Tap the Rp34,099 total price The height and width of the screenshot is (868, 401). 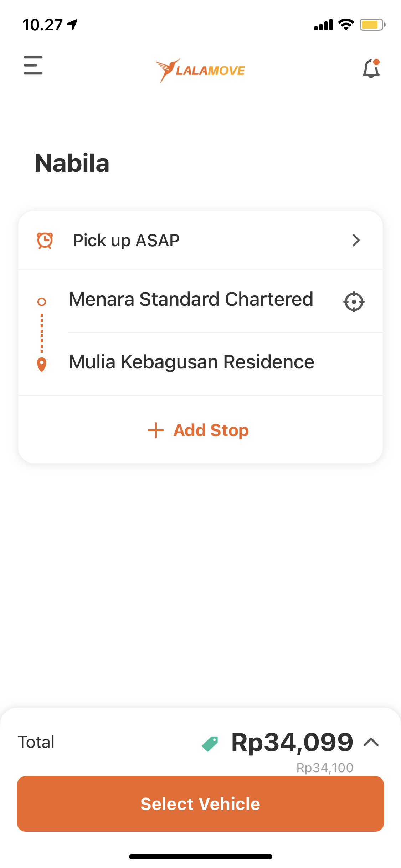coord(292,743)
